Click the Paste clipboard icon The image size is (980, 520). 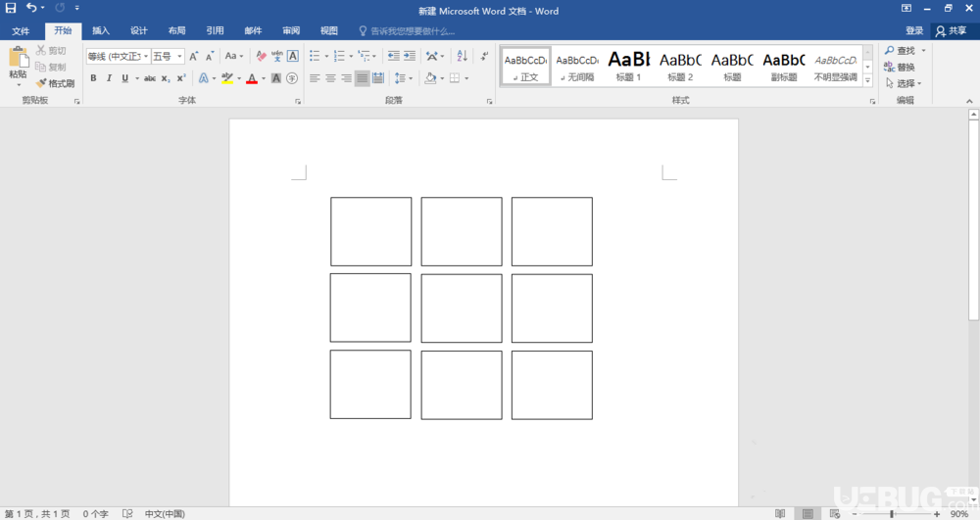coord(18,58)
